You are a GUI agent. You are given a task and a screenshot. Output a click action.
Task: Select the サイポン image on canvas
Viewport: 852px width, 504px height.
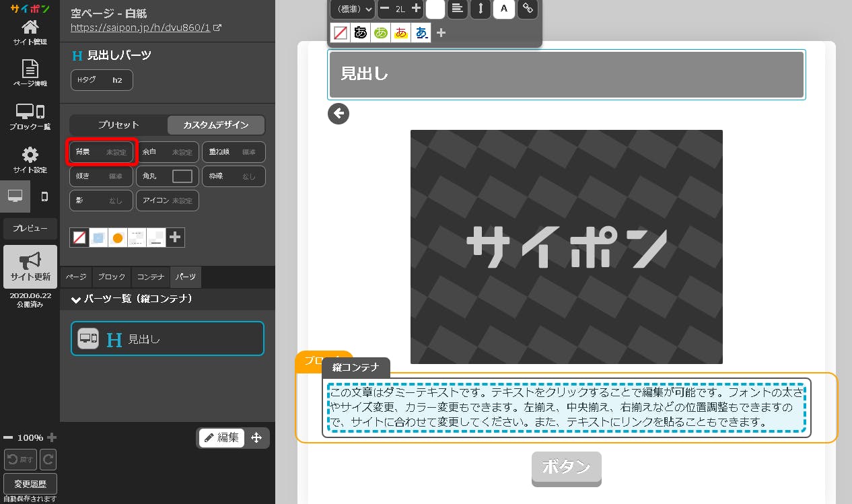coord(567,247)
